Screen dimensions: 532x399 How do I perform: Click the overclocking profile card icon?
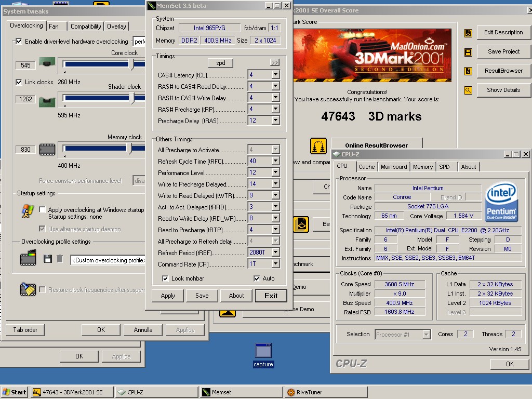(28, 258)
